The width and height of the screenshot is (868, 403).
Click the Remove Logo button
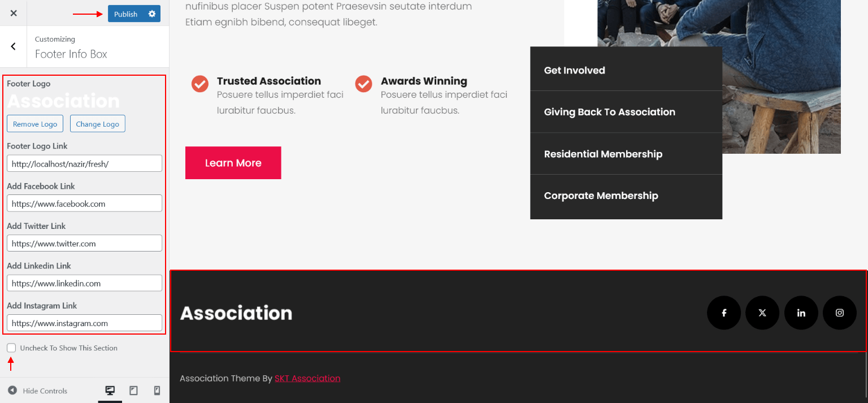35,124
